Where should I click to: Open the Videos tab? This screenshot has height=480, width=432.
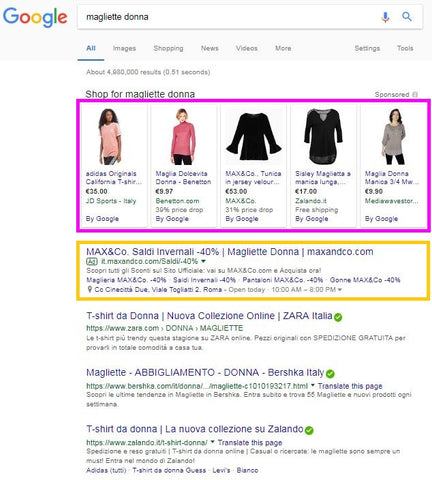(247, 48)
